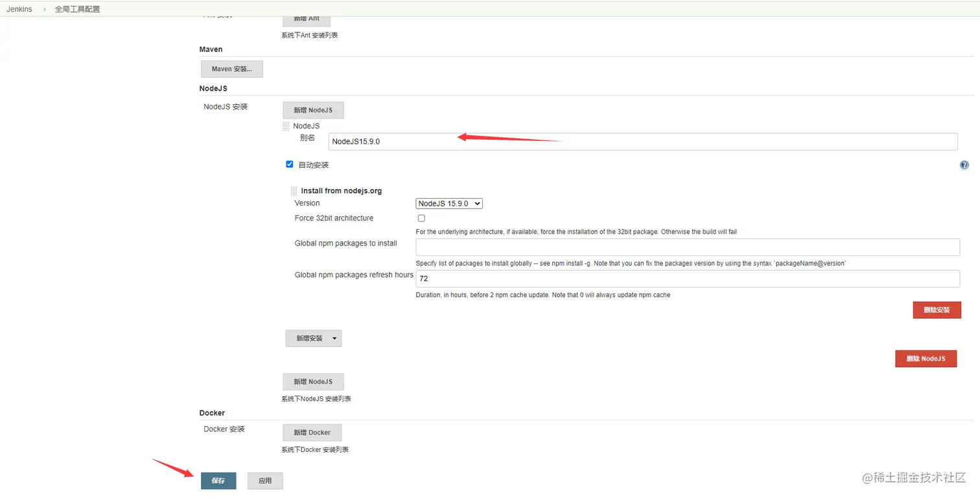Click the red 删除 NodeJS button
Viewport: 980px width, 498px height.
click(926, 359)
